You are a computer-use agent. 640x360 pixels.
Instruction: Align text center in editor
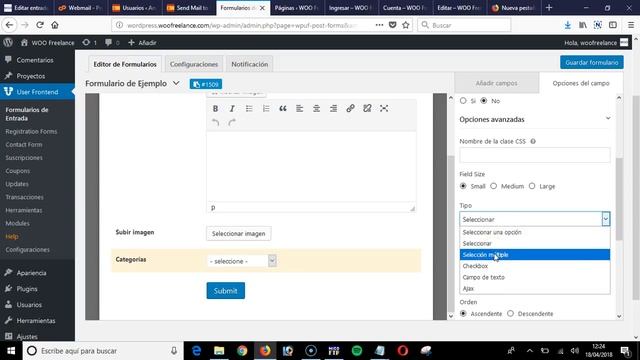pyautogui.click(x=316, y=109)
